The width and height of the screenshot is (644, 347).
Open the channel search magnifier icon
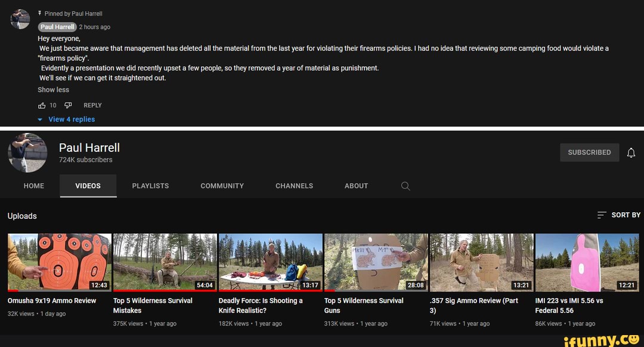[405, 186]
